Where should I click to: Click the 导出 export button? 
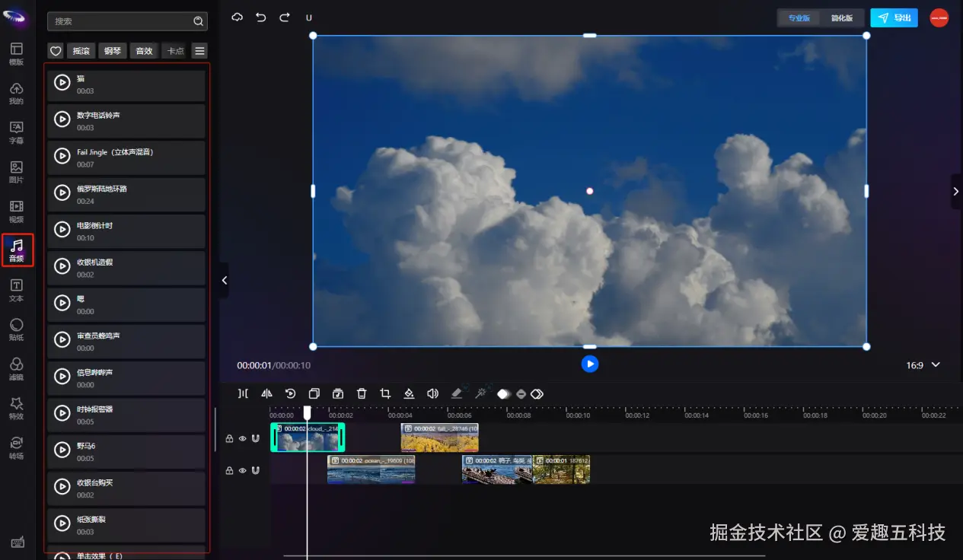(x=894, y=17)
